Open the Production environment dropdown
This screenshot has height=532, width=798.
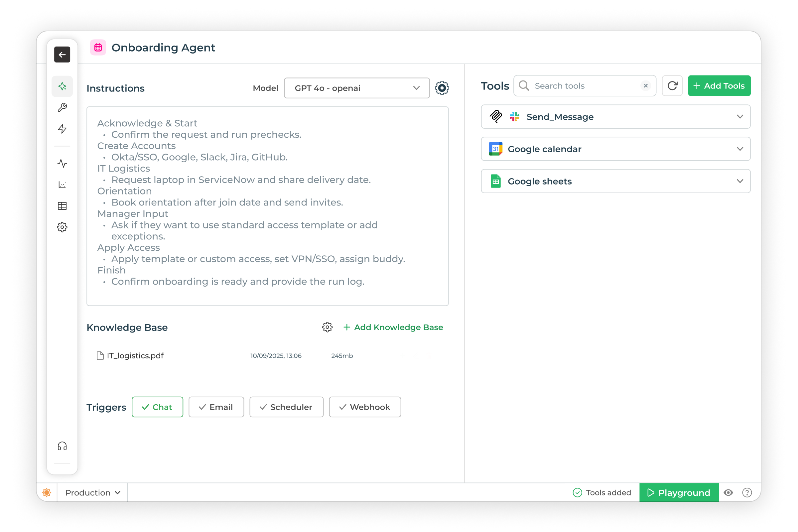coord(93,493)
